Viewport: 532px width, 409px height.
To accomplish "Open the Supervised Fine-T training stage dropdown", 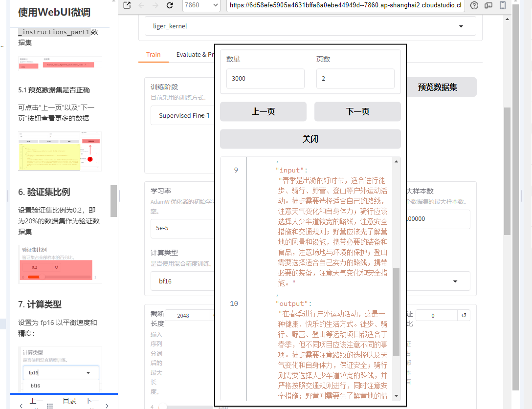I will click(x=182, y=116).
